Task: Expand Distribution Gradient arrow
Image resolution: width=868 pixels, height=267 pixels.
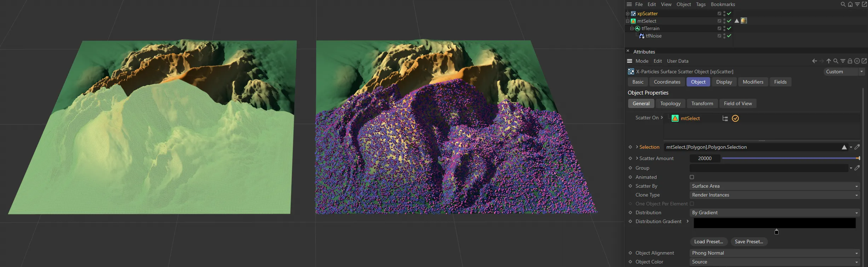Action: [688, 221]
